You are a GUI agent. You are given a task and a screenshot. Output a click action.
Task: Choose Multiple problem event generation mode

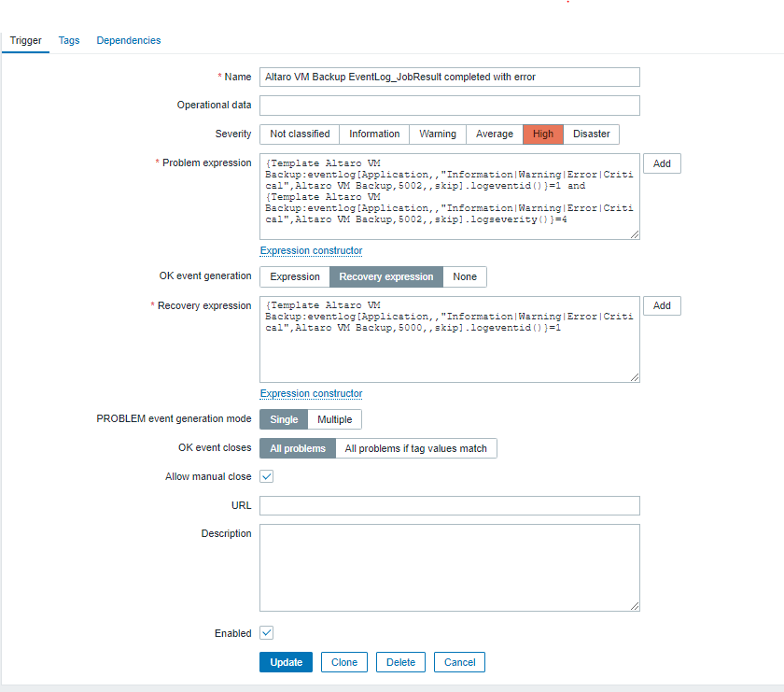point(334,419)
